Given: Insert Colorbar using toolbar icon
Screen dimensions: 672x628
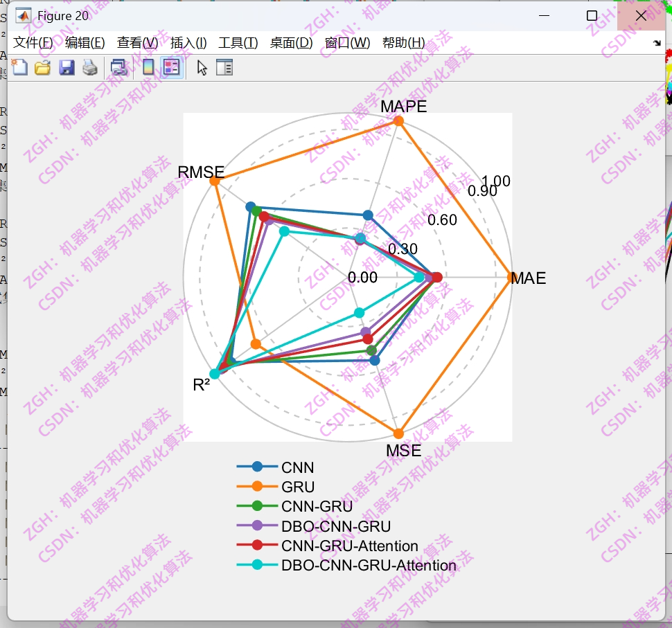Looking at the screenshot, I should click(x=148, y=68).
